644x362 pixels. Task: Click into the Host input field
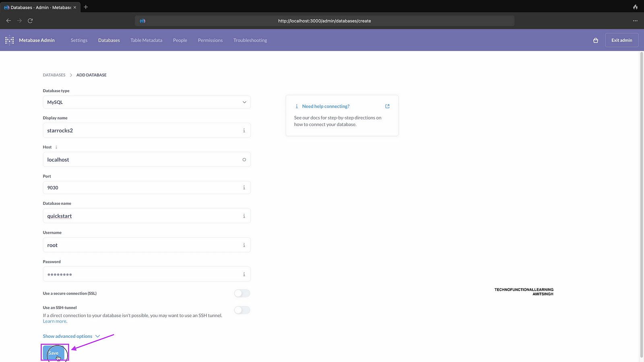pyautogui.click(x=141, y=160)
